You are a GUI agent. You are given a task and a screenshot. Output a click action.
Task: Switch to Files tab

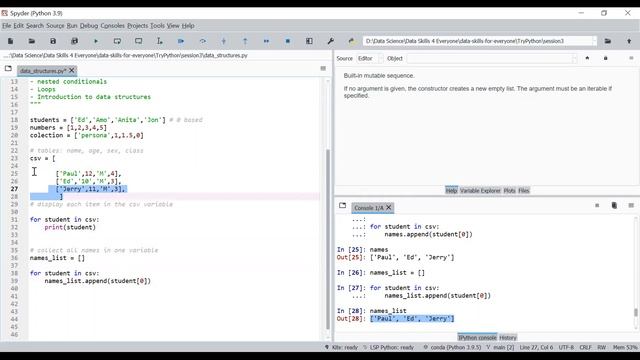click(524, 191)
